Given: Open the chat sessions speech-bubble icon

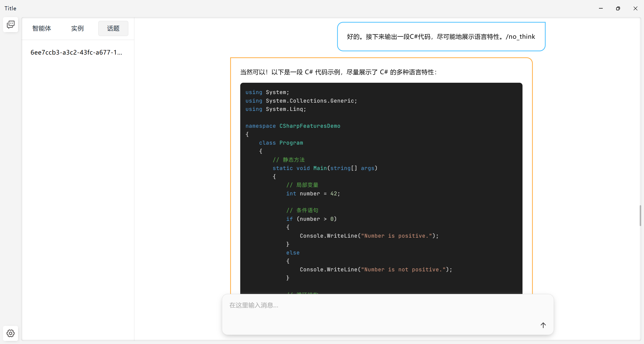Looking at the screenshot, I should coord(10,24).
